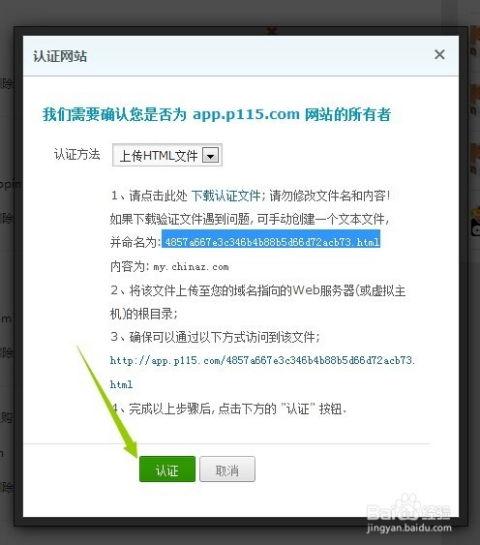Expand the 认证方法 dropdown arrow
480x545 pixels.
[210, 155]
